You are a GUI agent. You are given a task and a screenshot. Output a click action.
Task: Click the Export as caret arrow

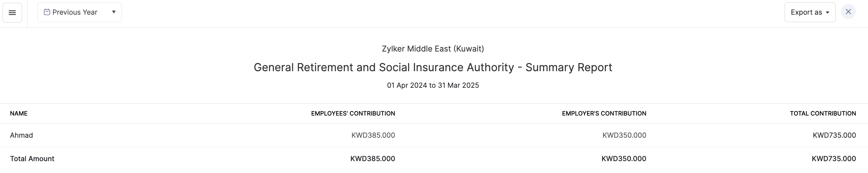pos(828,12)
